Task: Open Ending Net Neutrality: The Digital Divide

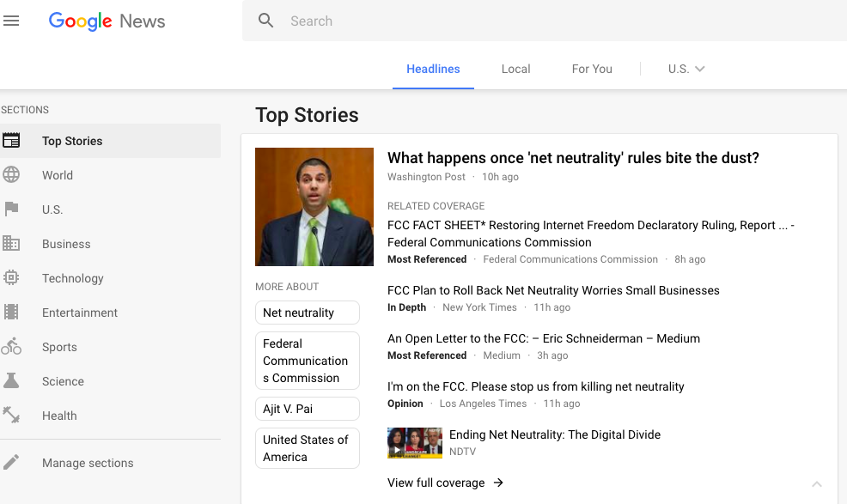Action: tap(555, 434)
